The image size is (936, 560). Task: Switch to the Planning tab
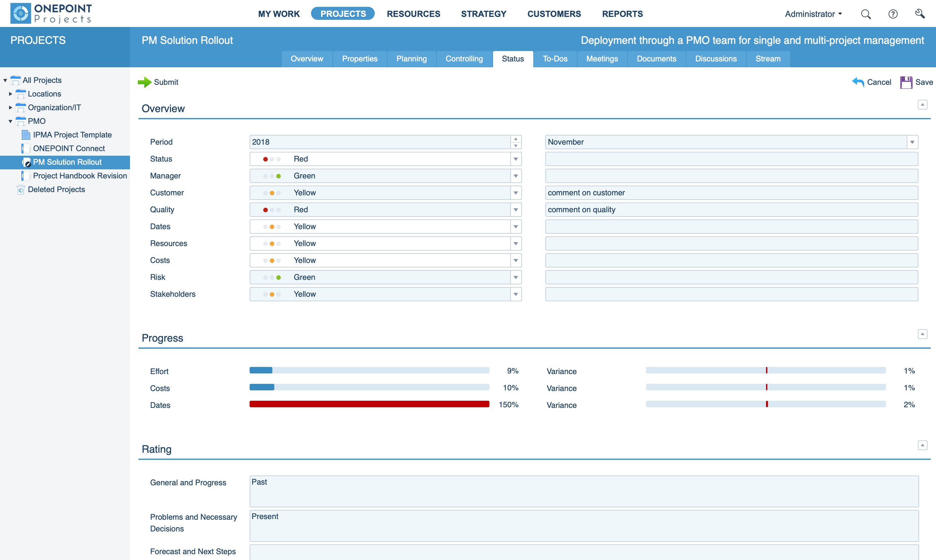pyautogui.click(x=411, y=59)
